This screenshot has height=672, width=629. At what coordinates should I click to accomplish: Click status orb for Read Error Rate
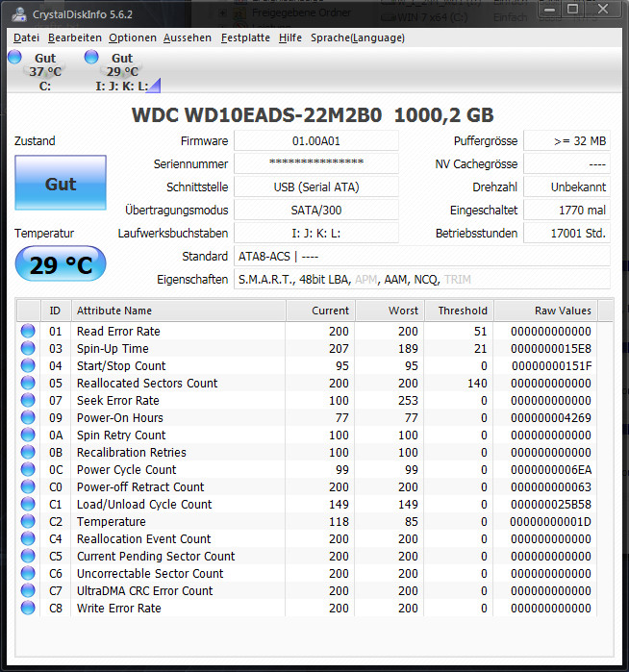(x=28, y=332)
